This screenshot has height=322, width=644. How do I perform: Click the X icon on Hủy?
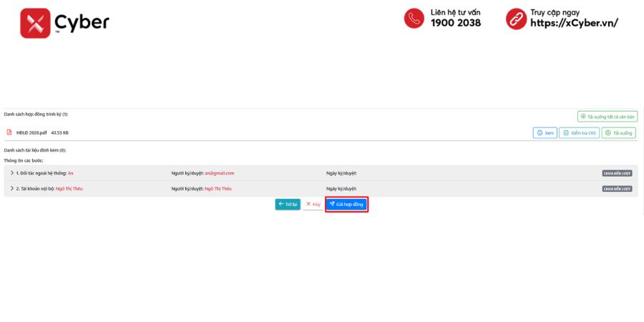pyautogui.click(x=308, y=204)
